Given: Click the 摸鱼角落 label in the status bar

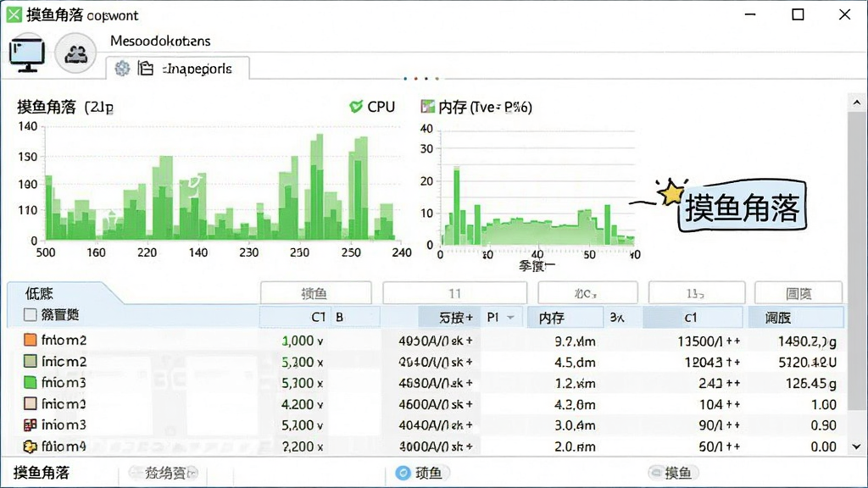Looking at the screenshot, I should (42, 473).
